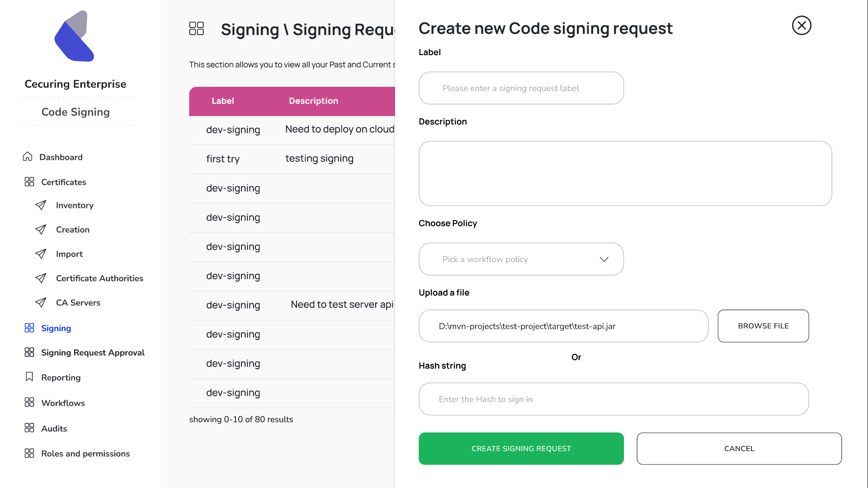Open the Signing menu item
Screen dimensions: 868x488
click(x=56, y=328)
